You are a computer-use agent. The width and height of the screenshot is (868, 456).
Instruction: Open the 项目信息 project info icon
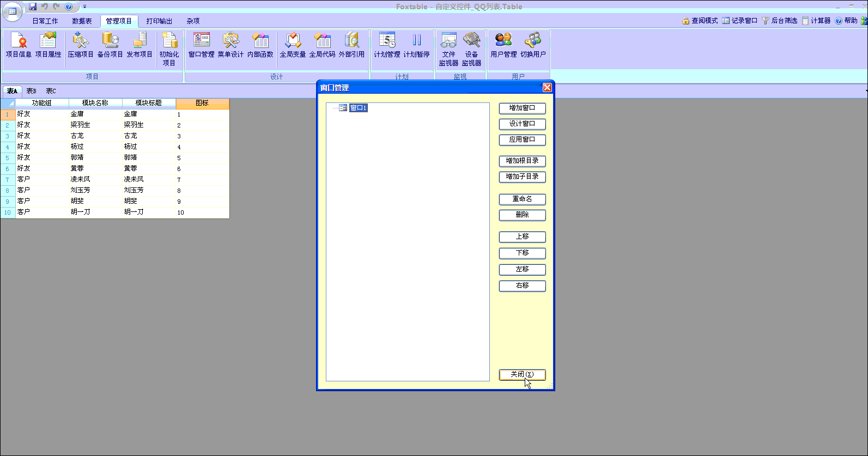(x=19, y=45)
